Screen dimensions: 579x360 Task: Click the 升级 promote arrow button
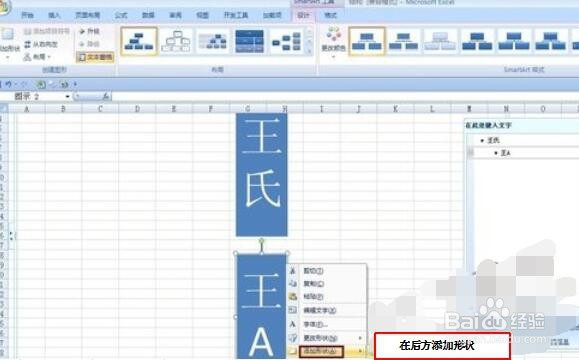point(90,31)
